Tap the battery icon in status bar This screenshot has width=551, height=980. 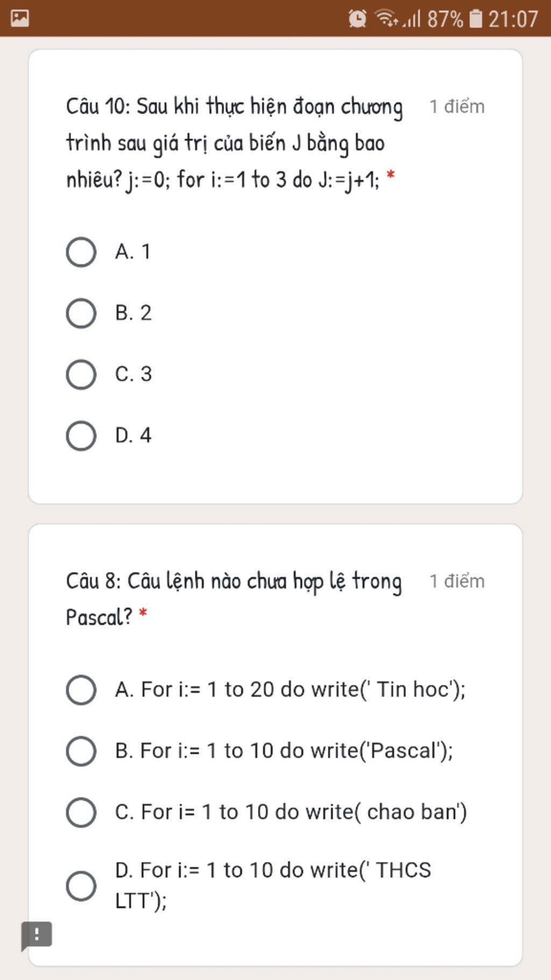tap(476, 19)
